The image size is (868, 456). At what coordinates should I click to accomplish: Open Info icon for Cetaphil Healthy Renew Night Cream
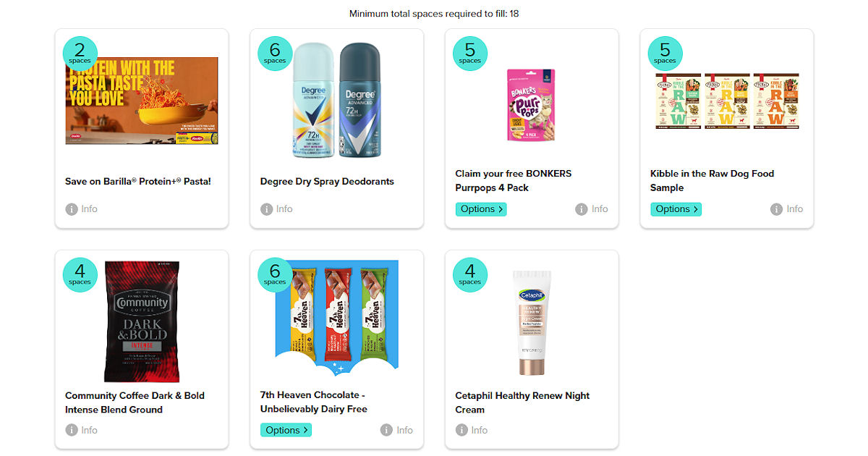coord(462,430)
